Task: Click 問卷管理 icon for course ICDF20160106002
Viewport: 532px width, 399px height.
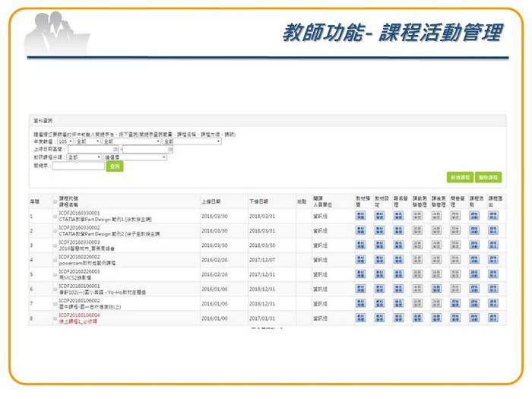Action: (455, 303)
